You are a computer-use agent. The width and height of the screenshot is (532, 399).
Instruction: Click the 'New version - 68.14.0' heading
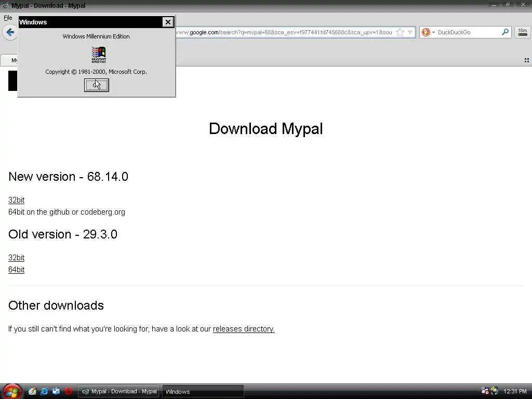tap(68, 177)
